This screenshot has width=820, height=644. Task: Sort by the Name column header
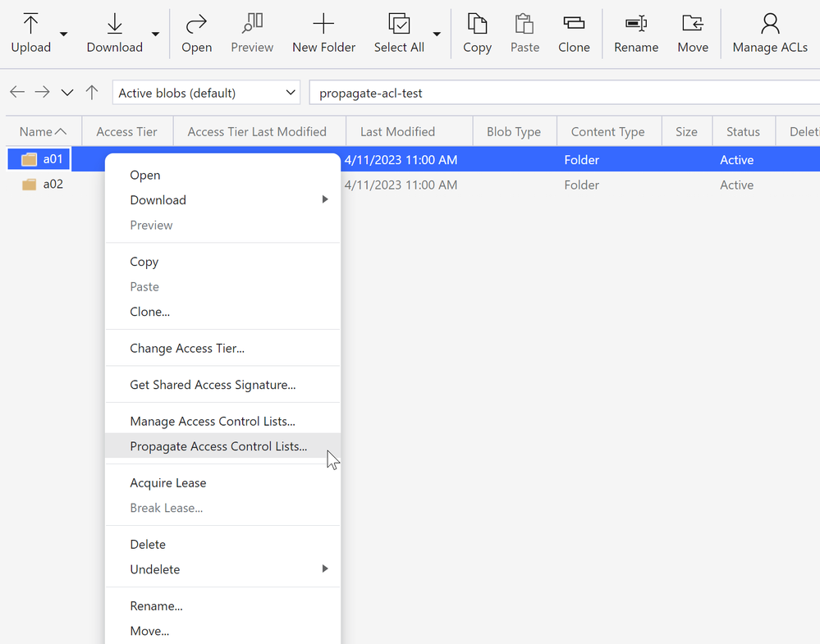[x=44, y=132]
